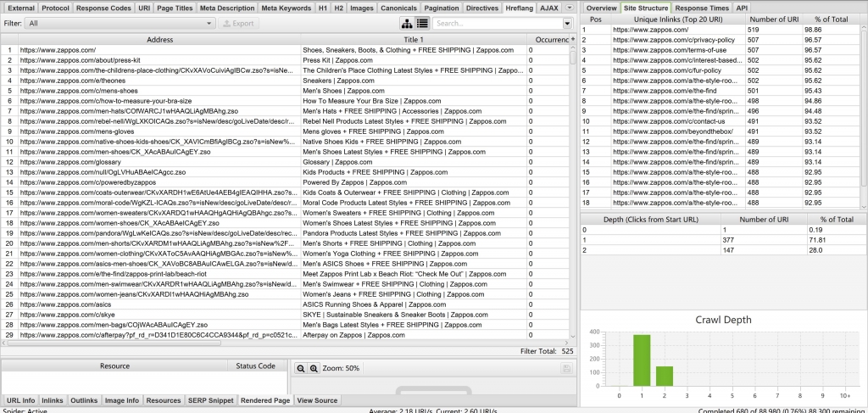
Task: Open the search options dropdown arrow
Action: pyautogui.click(x=567, y=23)
